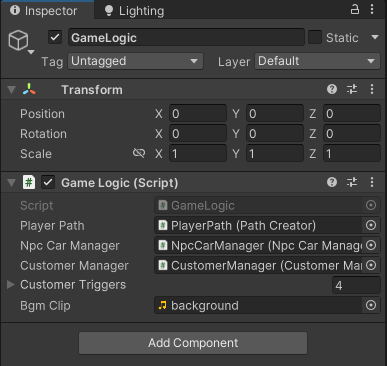Open Transform help reference icon

[332, 89]
